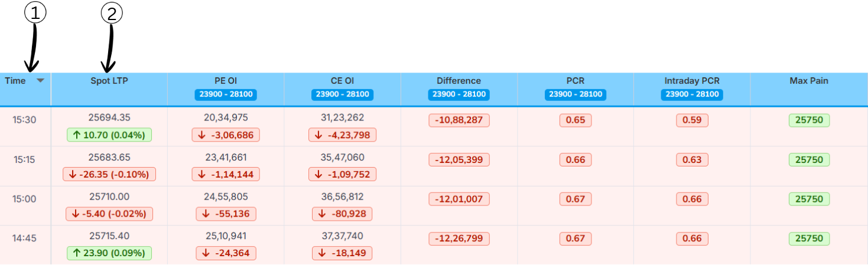Click the red down-arrow -26.35 change badge
The image size is (868, 265).
click(x=109, y=174)
